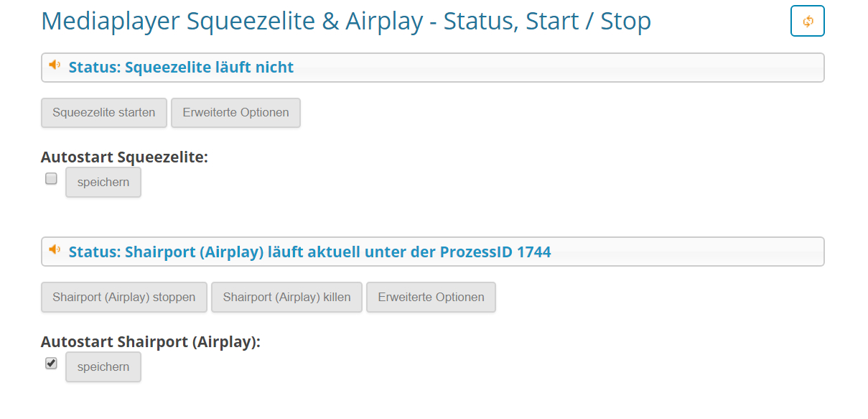The width and height of the screenshot is (868, 419).
Task: Start Squeezelite with 'Squeezelite starten'
Action: pyautogui.click(x=104, y=113)
